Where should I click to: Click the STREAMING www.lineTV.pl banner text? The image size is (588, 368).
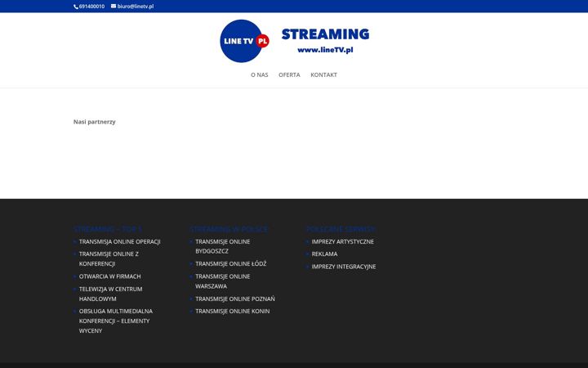[x=325, y=41]
